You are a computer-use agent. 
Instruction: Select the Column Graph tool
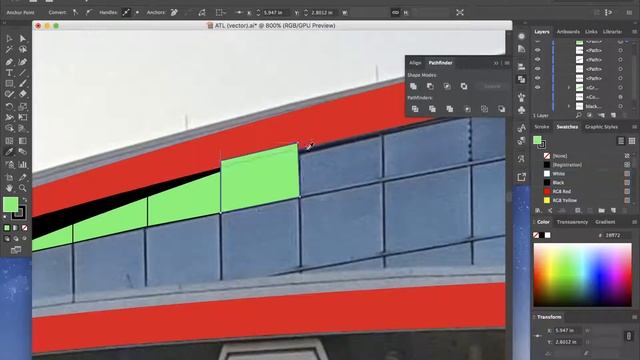pos(22,164)
